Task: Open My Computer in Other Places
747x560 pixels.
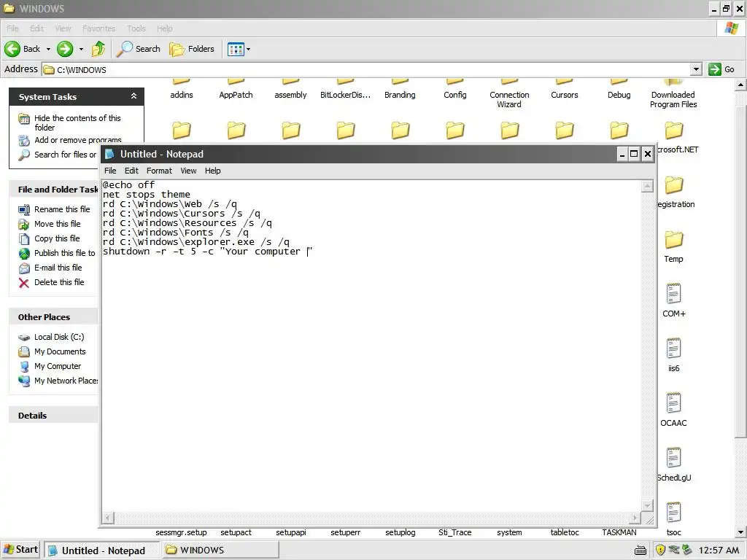Action: pos(58,366)
